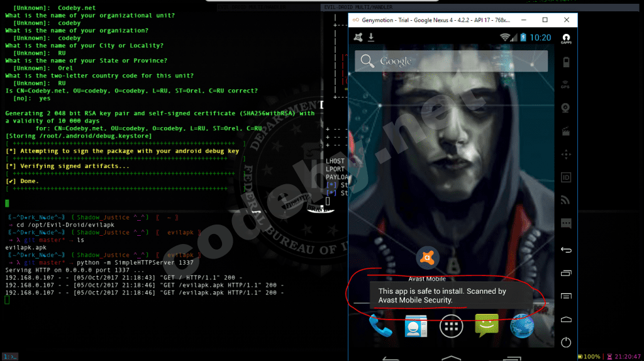
Task: Click 'Attempting to sign the package' line
Action: pyautogui.click(x=122, y=151)
